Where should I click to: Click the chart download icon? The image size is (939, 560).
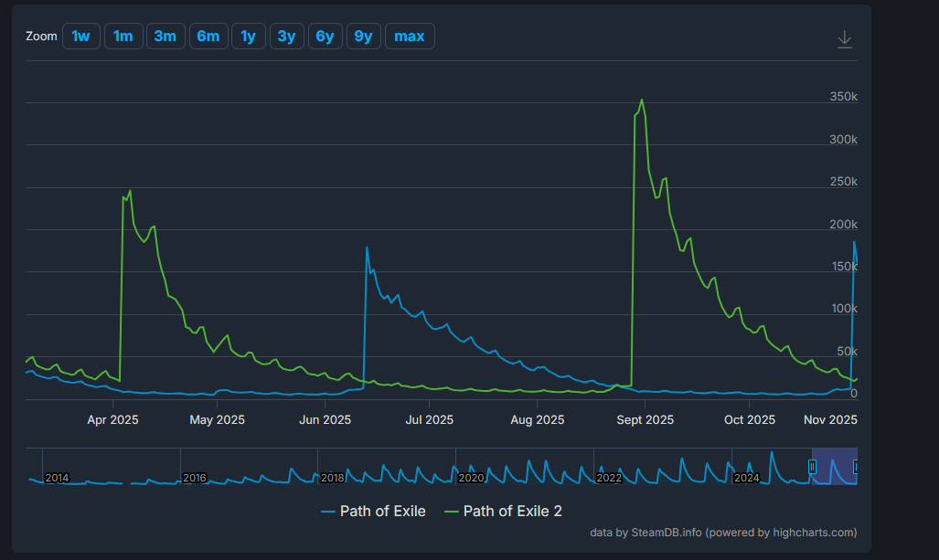(x=845, y=39)
